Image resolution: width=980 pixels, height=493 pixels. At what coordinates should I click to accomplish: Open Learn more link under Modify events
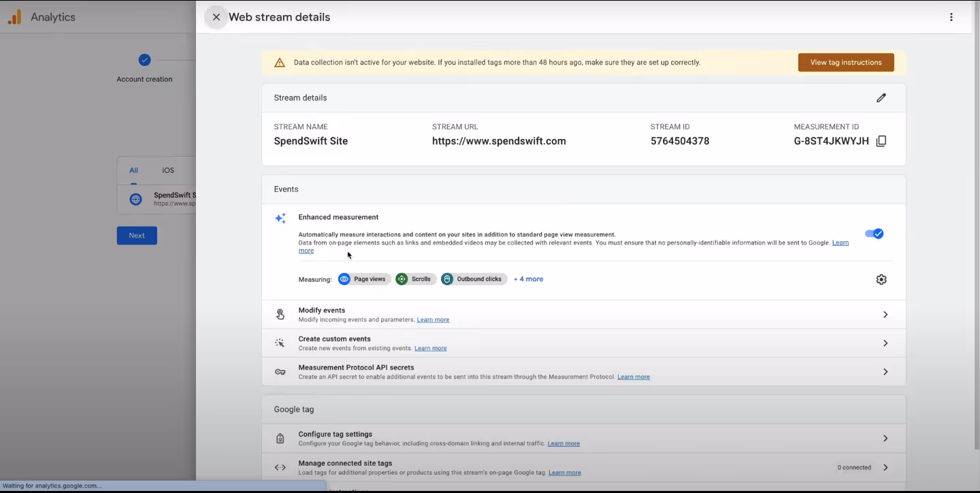coord(433,320)
